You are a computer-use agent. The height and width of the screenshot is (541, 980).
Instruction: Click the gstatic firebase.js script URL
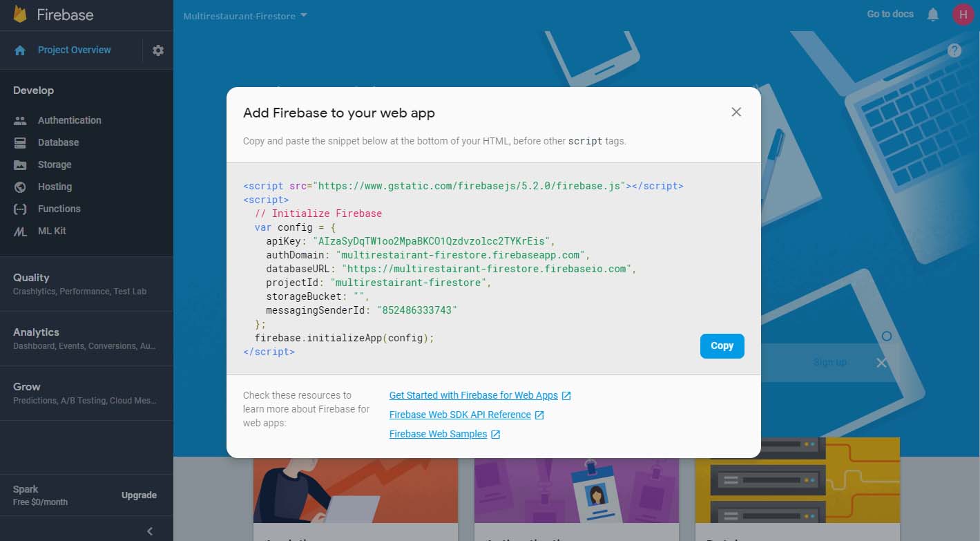point(470,186)
